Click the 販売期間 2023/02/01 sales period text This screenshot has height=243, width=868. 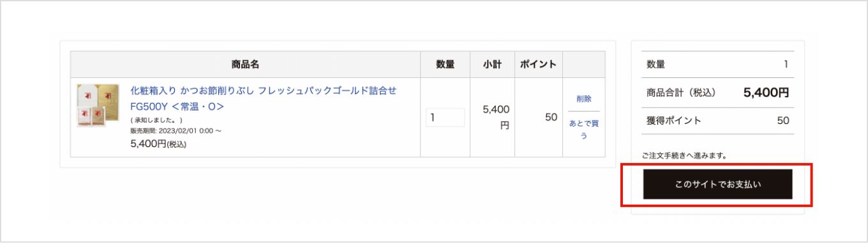pos(176,131)
